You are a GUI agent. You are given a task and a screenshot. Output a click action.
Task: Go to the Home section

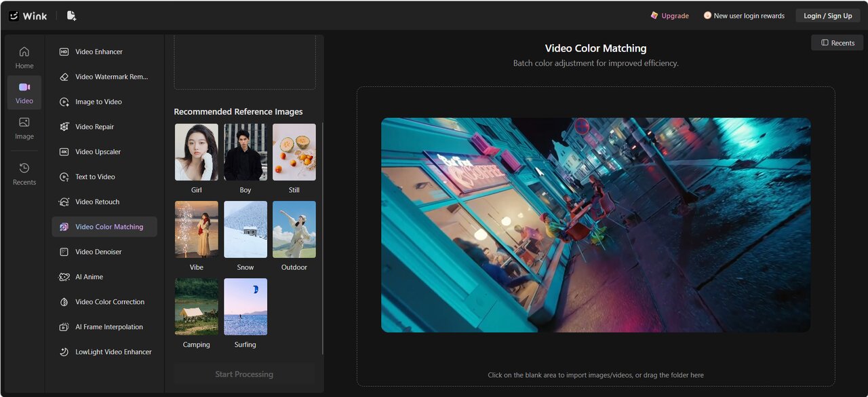tap(24, 58)
